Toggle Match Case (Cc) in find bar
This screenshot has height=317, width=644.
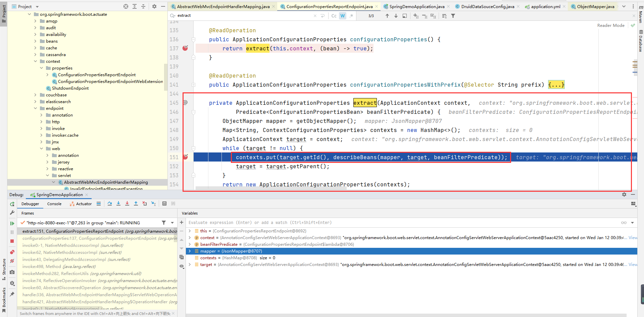click(x=334, y=16)
